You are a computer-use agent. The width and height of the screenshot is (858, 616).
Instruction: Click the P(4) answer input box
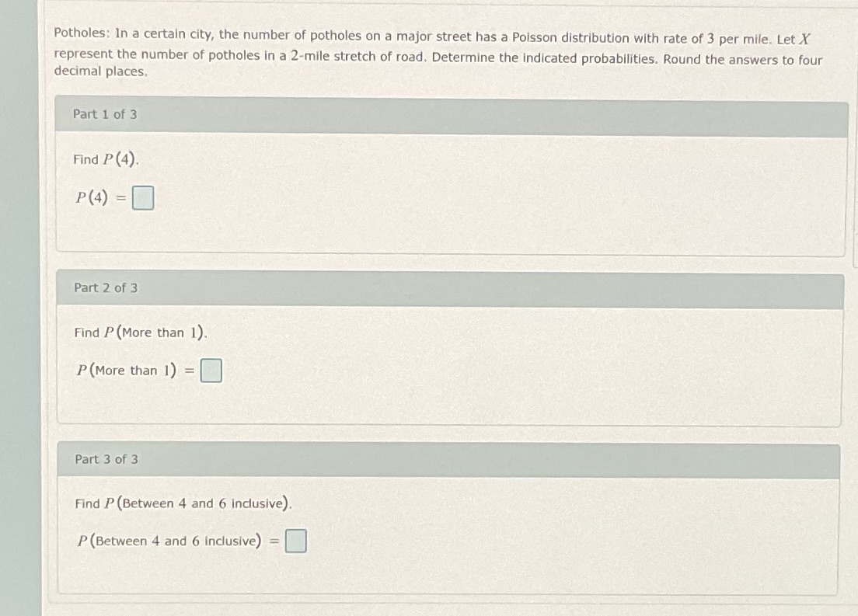tap(142, 198)
